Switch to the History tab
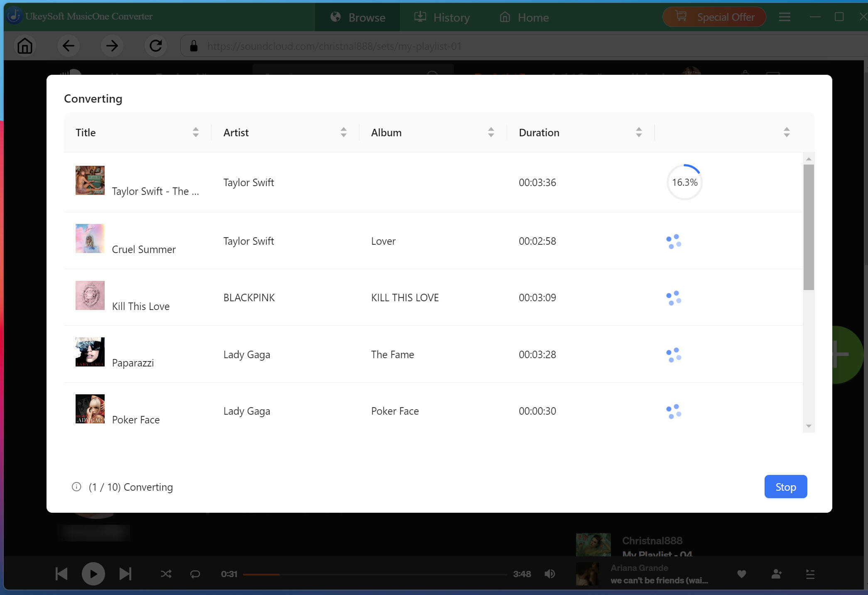This screenshot has height=595, width=868. [442, 17]
